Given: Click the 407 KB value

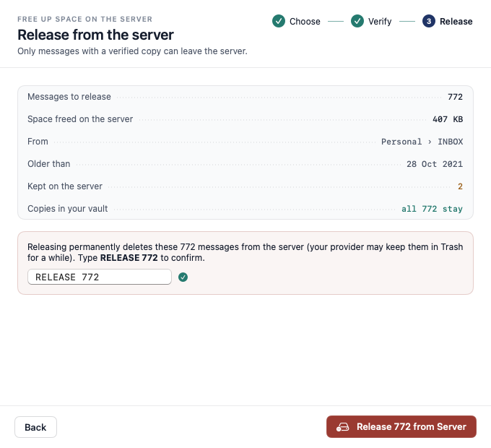Looking at the screenshot, I should click(448, 119).
